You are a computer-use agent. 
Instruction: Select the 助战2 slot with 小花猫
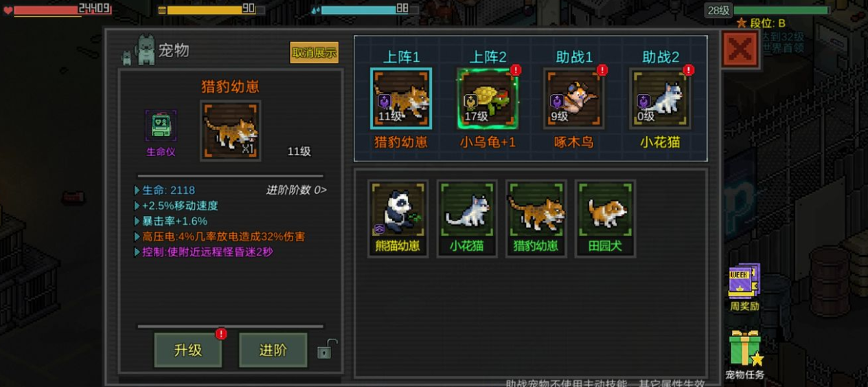(660, 98)
